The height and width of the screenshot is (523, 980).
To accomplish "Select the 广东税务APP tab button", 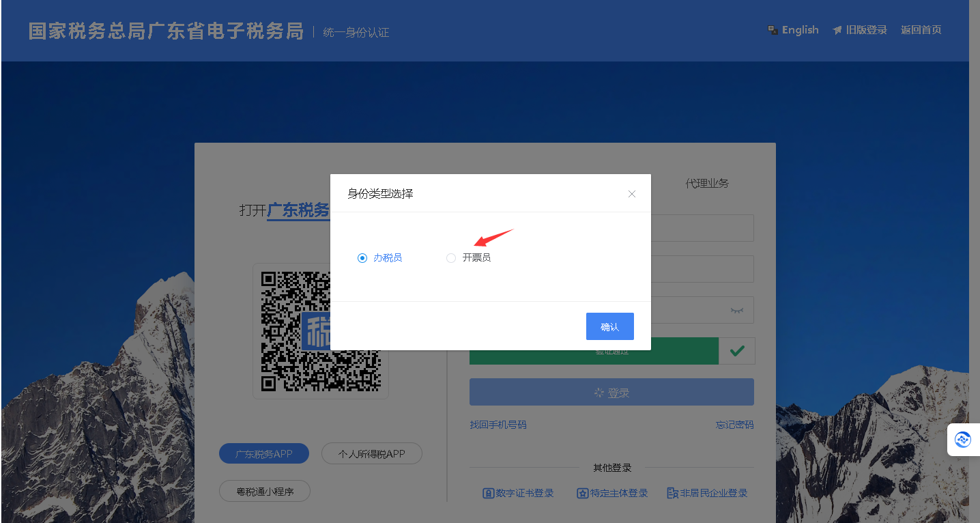I will [x=264, y=453].
